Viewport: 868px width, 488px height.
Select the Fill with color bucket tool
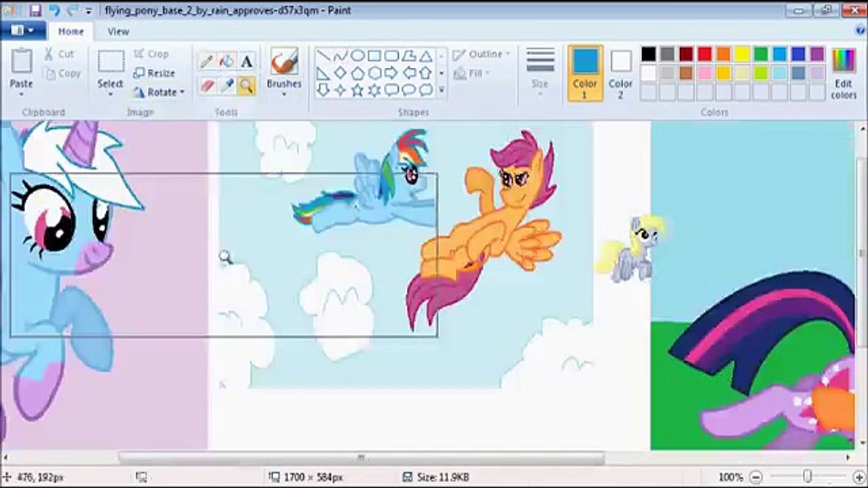pyautogui.click(x=227, y=62)
